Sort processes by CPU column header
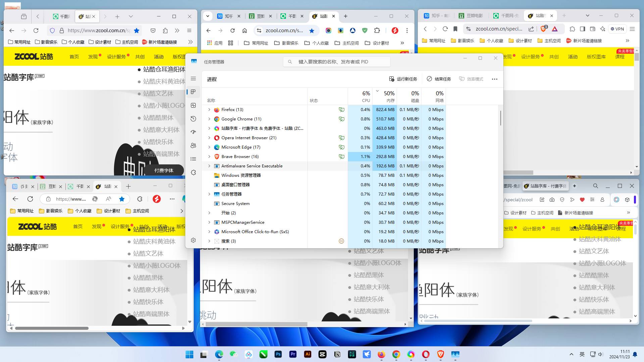Screen dimensions: 644x362 360,96
